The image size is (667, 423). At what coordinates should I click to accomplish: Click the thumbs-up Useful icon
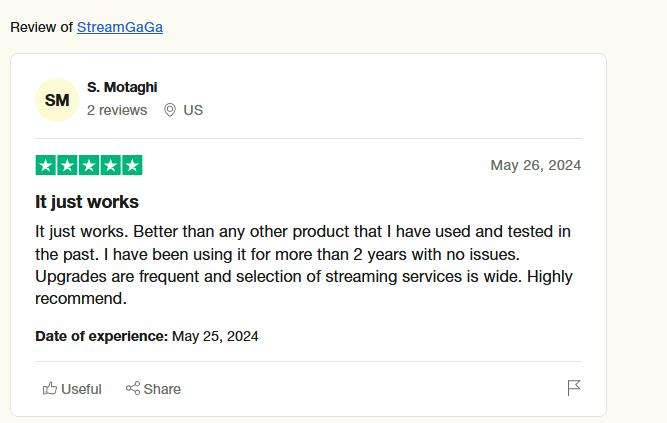(50, 388)
